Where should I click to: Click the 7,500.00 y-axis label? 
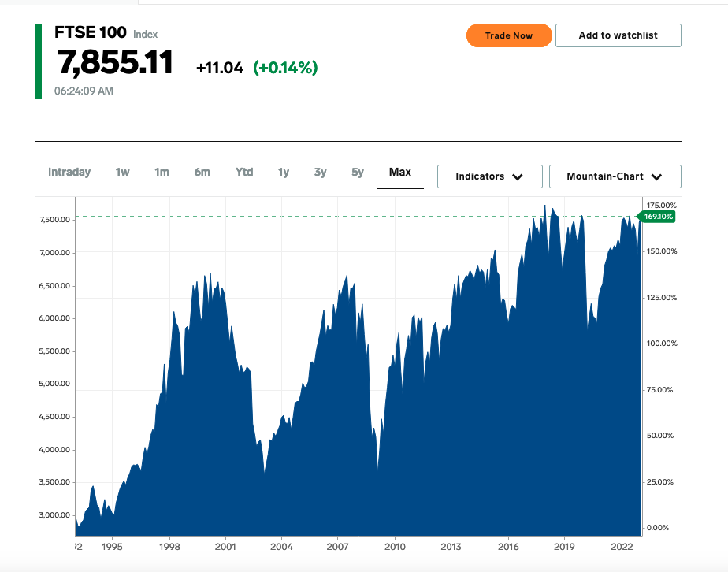54,220
